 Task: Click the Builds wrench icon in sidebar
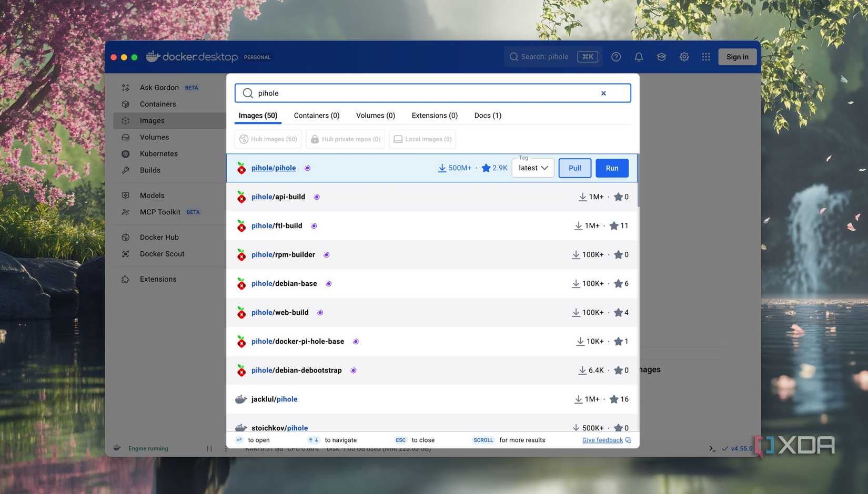coord(125,170)
